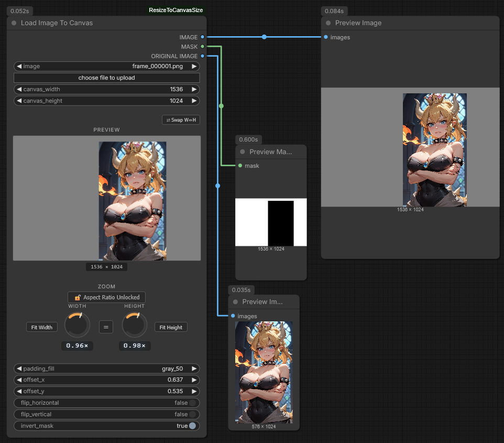This screenshot has height=443, width=504.
Task: Decrease offset_x with left arrow
Action: (x=19, y=380)
